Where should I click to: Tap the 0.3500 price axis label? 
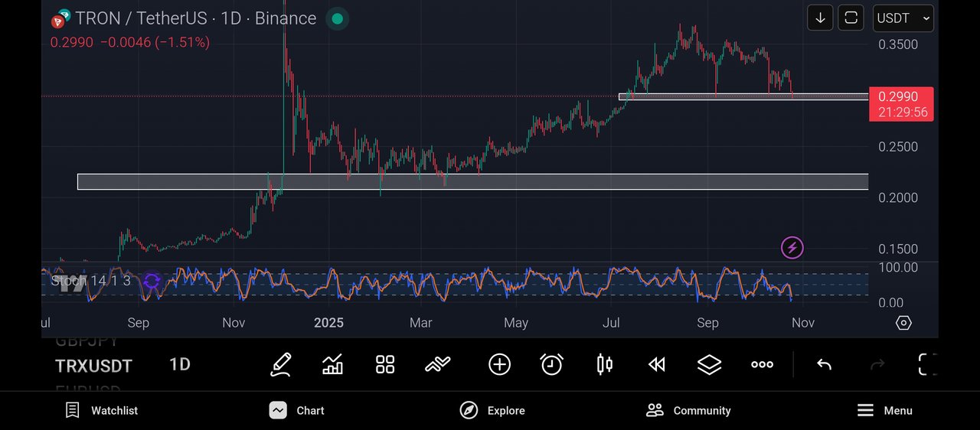[898, 44]
